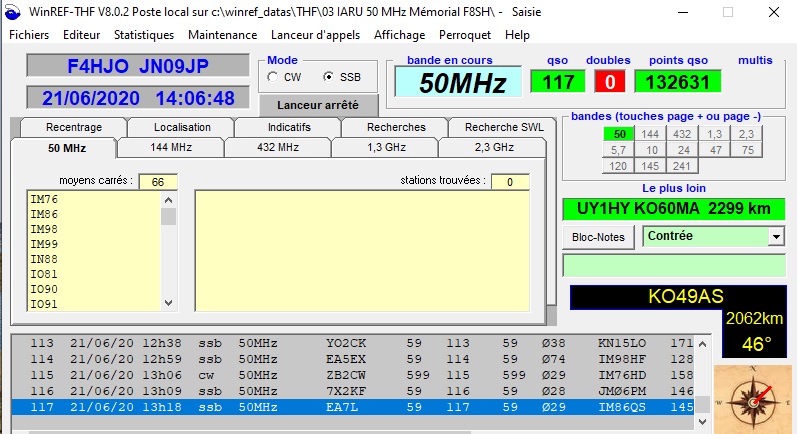Screen dimensions: 797x434
Task: Click the UY1HY KO60MA farthest contact display
Action: point(674,209)
